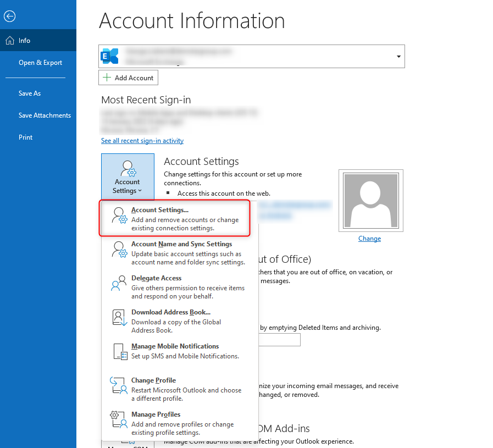Screen dimensions: 493x448
Task: Collapse the Account Settings dropdown button
Action: [128, 175]
